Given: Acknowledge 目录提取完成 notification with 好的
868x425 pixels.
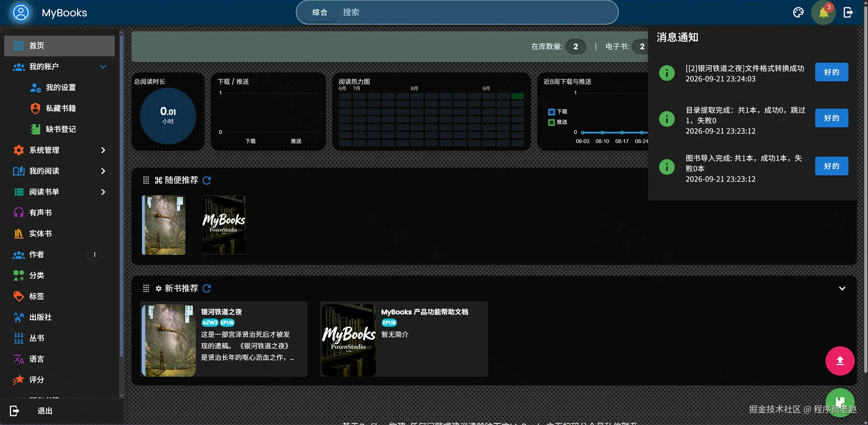Looking at the screenshot, I should coord(831,118).
